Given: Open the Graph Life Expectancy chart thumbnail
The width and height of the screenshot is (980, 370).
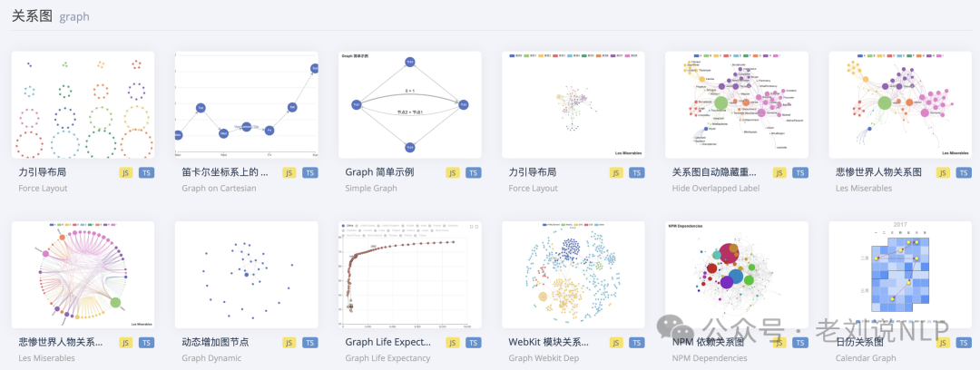Looking at the screenshot, I should point(409,275).
